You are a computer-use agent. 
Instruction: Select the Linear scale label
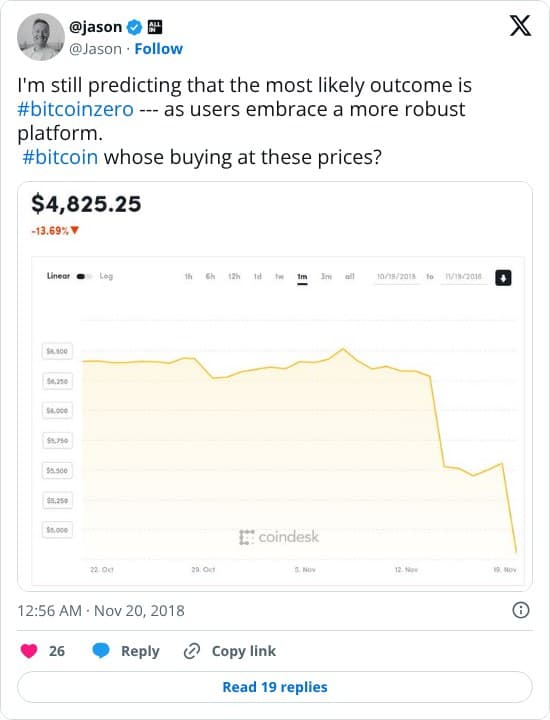pos(58,276)
